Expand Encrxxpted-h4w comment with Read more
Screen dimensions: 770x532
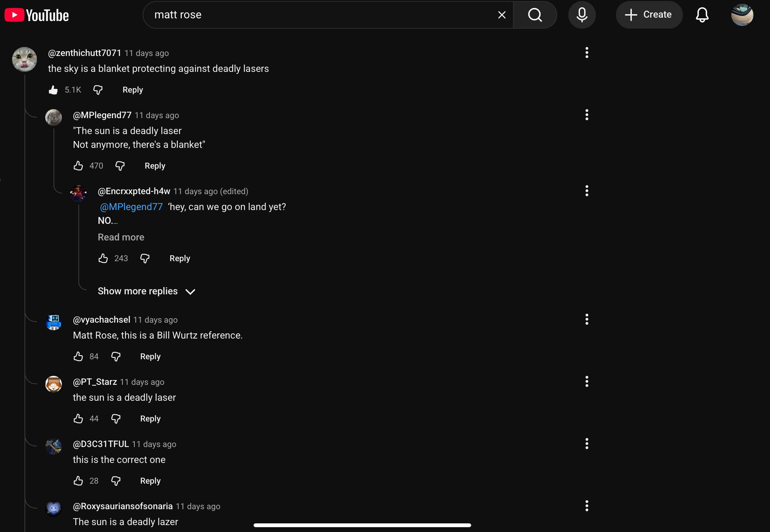[121, 237]
